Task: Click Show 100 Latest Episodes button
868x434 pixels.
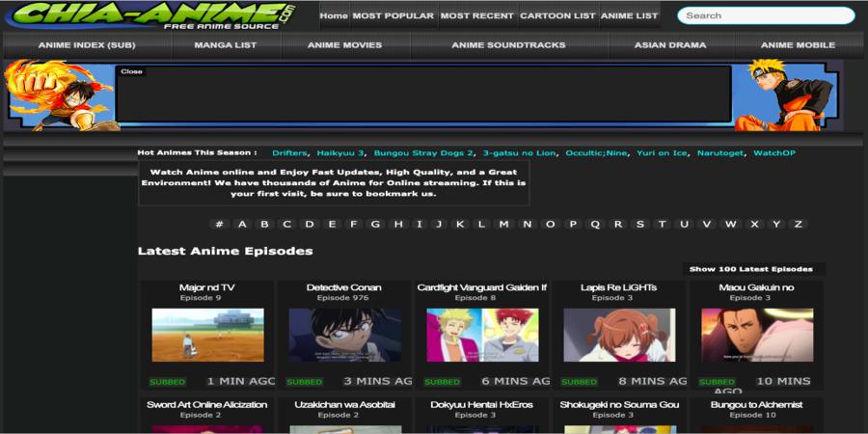Action: point(751,270)
